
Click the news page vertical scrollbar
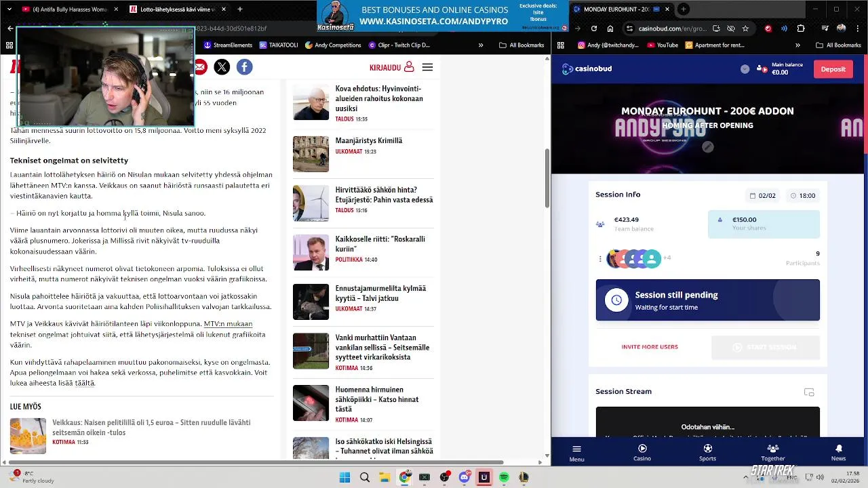pyautogui.click(x=547, y=178)
